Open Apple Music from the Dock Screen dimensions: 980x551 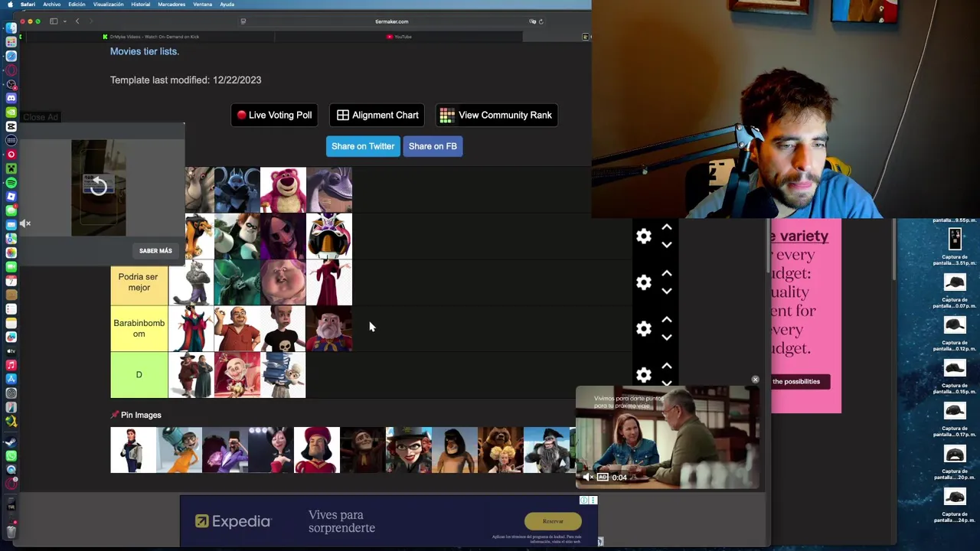click(11, 365)
